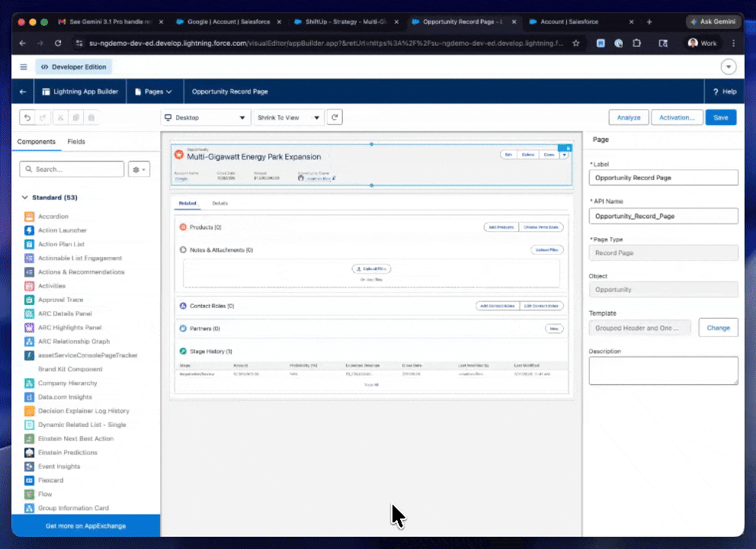Viewport: 756px width, 549px height.
Task: Open the Desktop form factor dropdown
Action: [x=206, y=117]
